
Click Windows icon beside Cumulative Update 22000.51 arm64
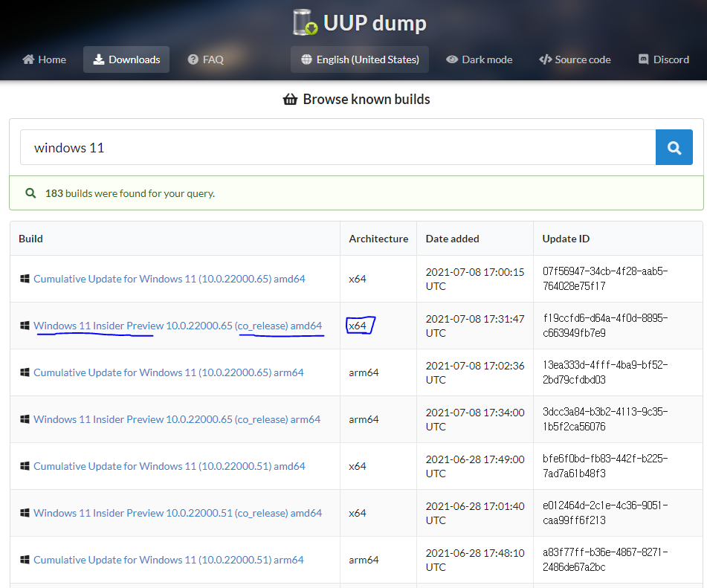pyautogui.click(x=25, y=560)
